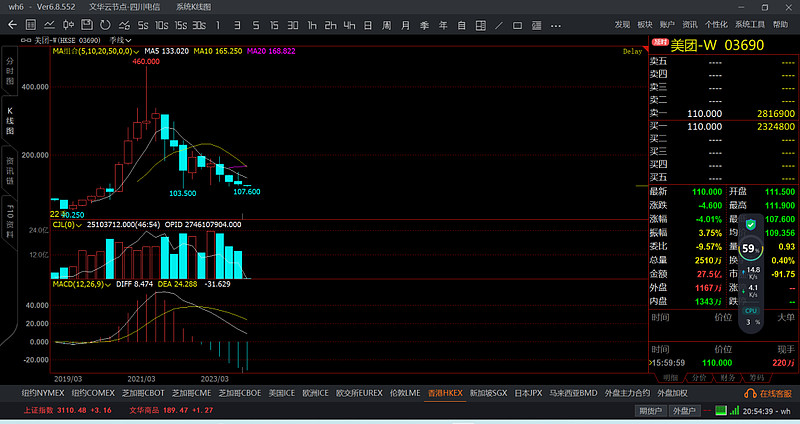Image resolution: width=800 pixels, height=424 pixels.
Task: Select the 4h period
Action: (349, 25)
